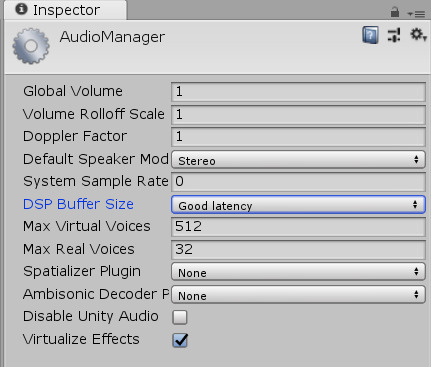Select the Inspector tab

click(65, 10)
